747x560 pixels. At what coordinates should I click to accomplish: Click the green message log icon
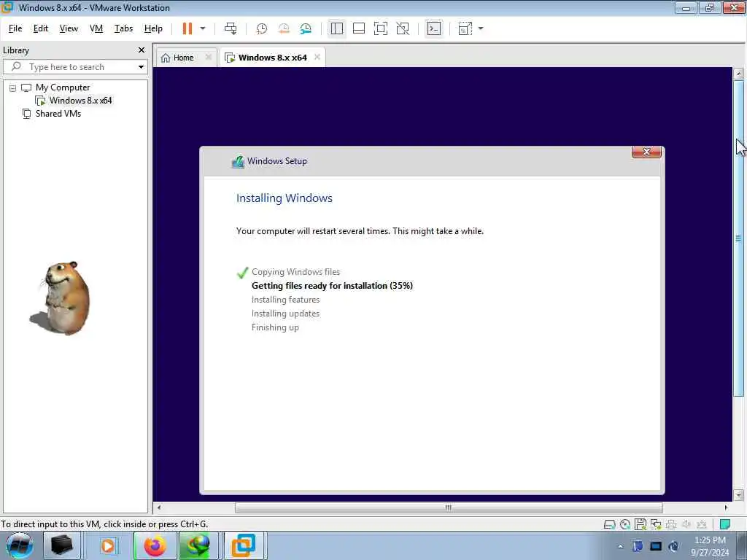724,525
